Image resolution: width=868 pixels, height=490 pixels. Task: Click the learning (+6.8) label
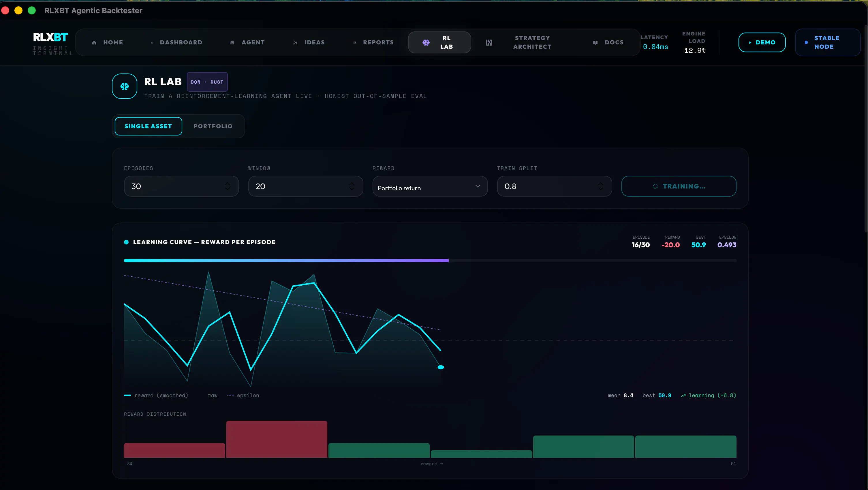[712, 395]
